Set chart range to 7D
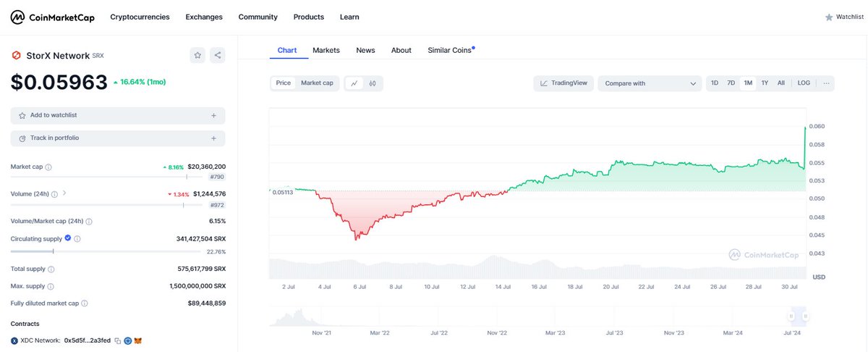Screen dimensions: 868x352 coord(731,83)
